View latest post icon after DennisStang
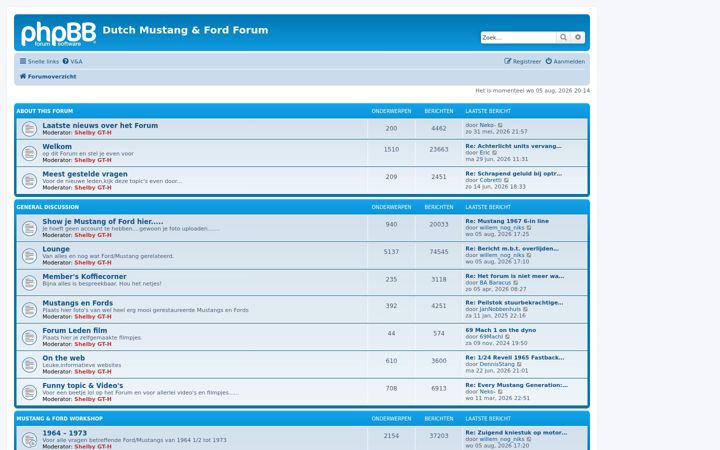Screen dimensions: 720x450 click(520, 364)
